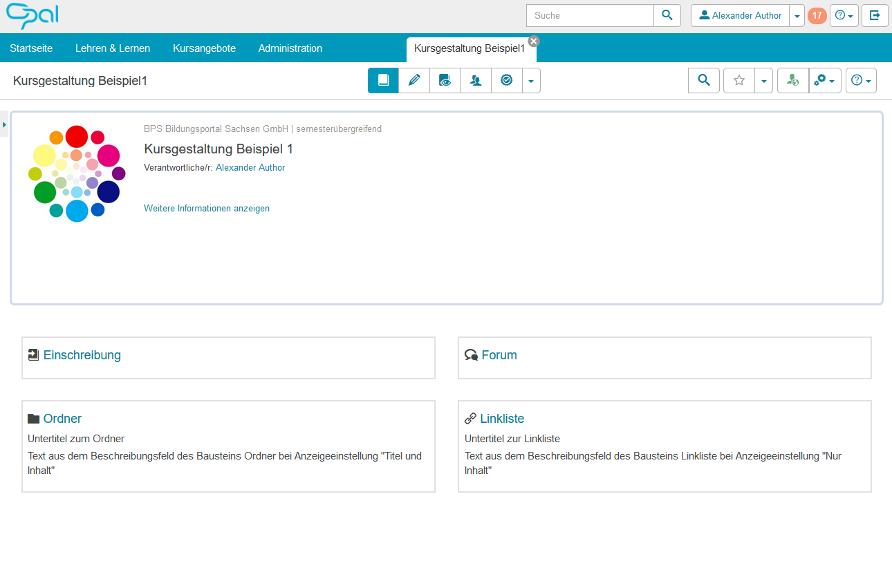Preview the course using the book-with-eye icon
The height and width of the screenshot is (588, 892).
pos(445,80)
